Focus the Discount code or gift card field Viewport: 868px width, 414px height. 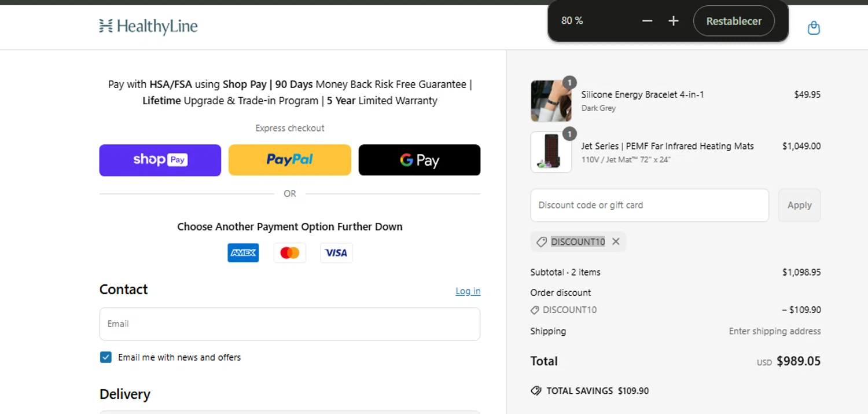(649, 205)
